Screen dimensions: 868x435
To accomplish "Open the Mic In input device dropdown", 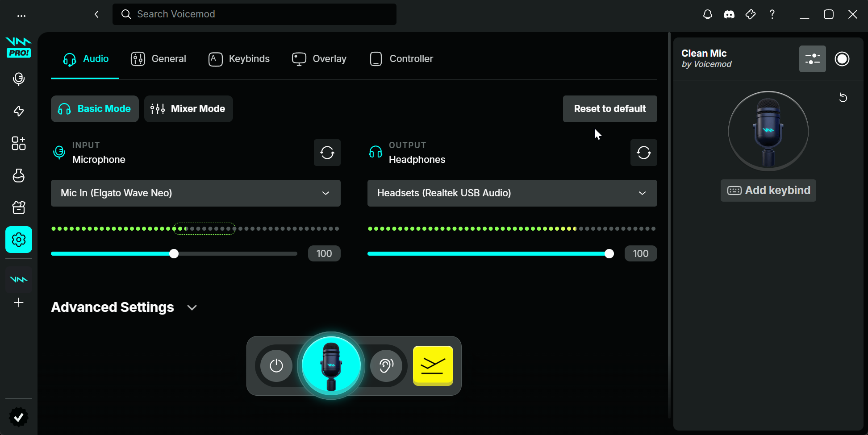I will click(196, 193).
